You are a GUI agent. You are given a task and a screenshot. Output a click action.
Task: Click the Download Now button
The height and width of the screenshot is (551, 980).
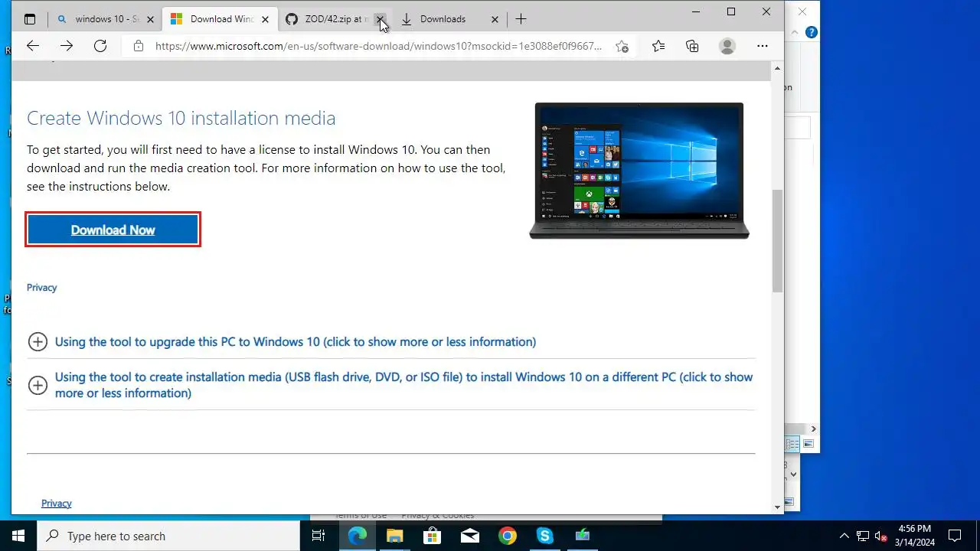click(x=113, y=230)
